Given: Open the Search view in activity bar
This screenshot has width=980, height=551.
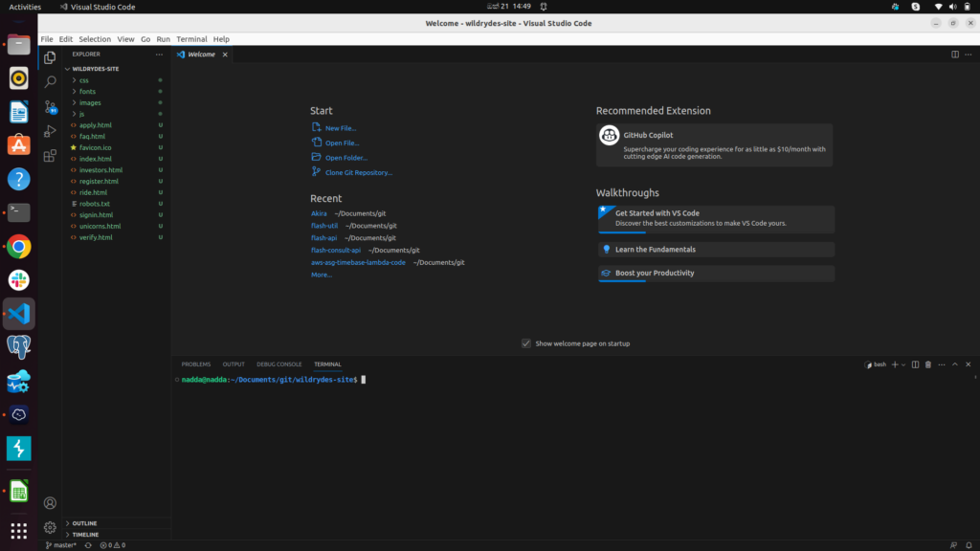Looking at the screenshot, I should coord(50,82).
